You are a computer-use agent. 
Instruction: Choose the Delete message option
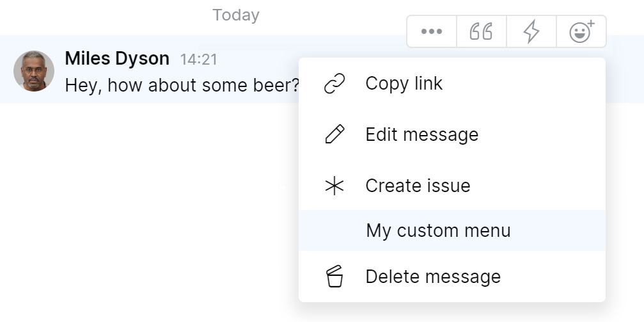433,277
